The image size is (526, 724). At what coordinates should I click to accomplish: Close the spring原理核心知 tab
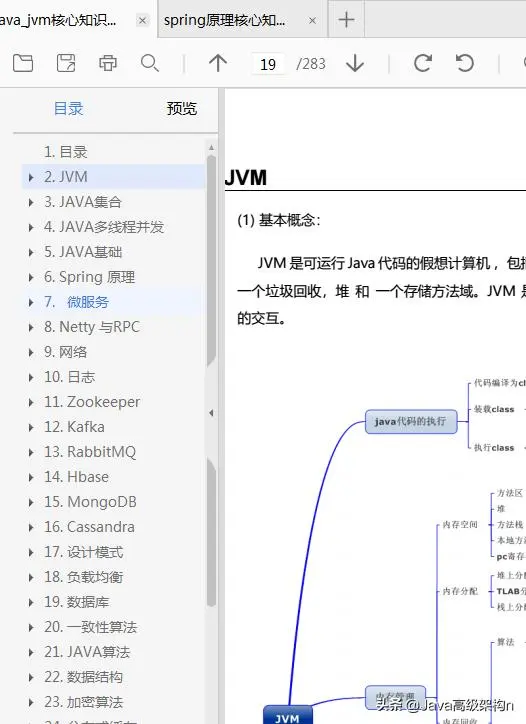313,20
